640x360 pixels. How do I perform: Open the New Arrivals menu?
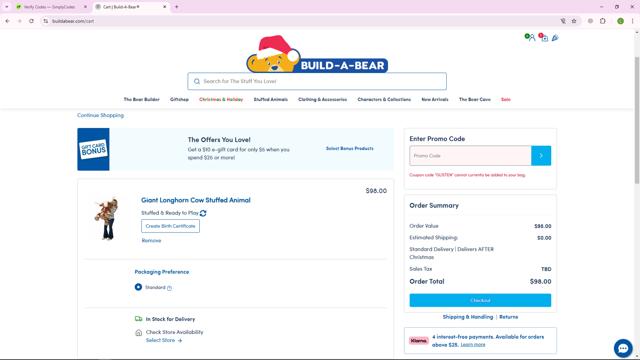click(x=435, y=100)
